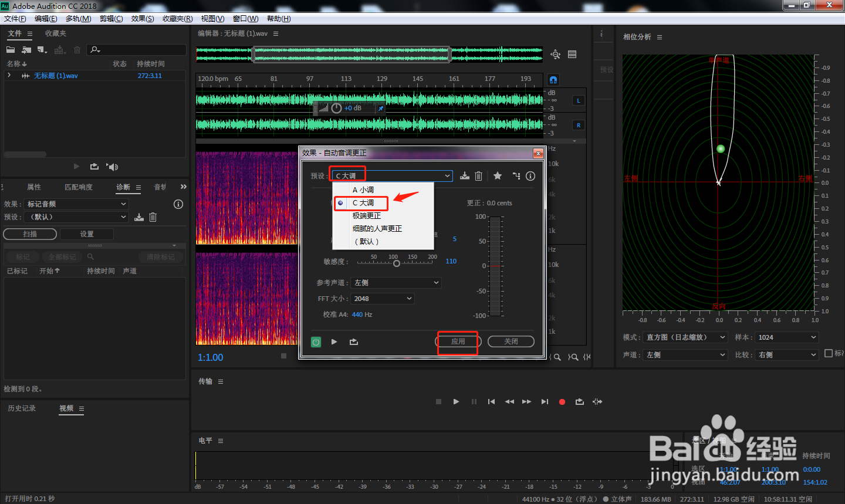Screen dimensions: 845x504
Task: Click the loop preview icon in effect dialog
Action: tap(354, 341)
